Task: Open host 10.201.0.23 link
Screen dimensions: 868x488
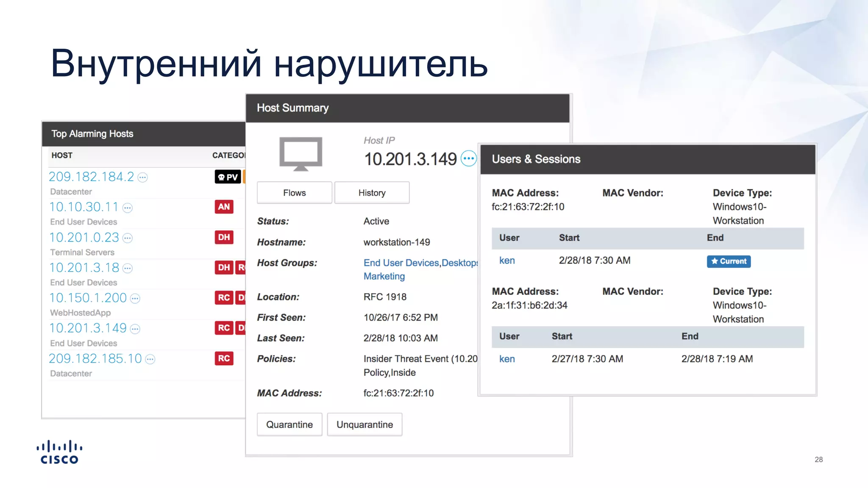Action: (x=84, y=237)
